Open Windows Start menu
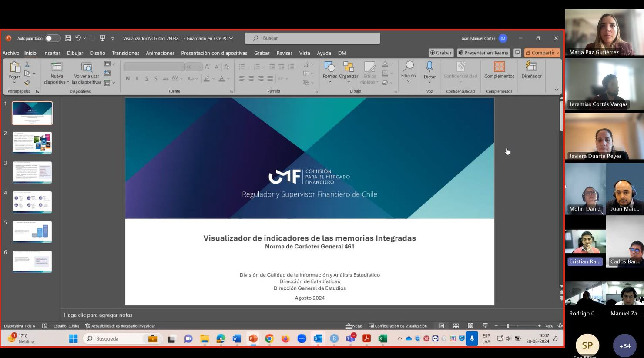 click(73, 338)
